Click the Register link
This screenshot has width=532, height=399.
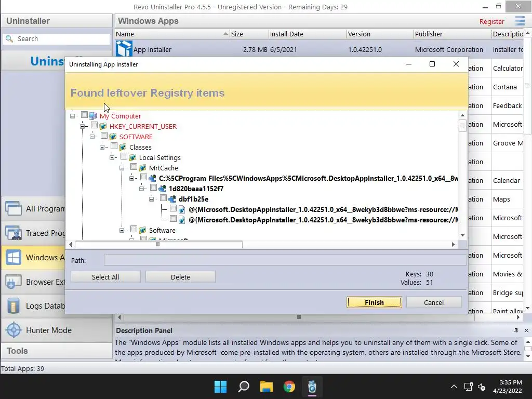[491, 21]
